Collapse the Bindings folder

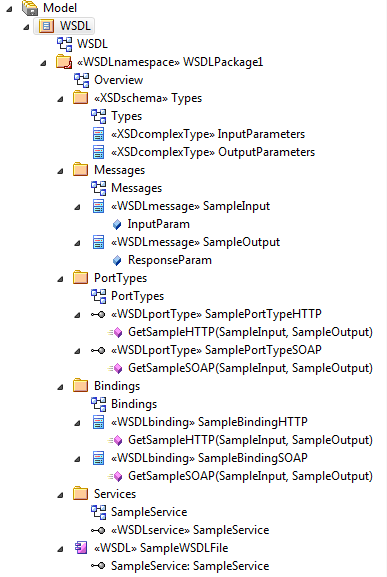point(60,387)
